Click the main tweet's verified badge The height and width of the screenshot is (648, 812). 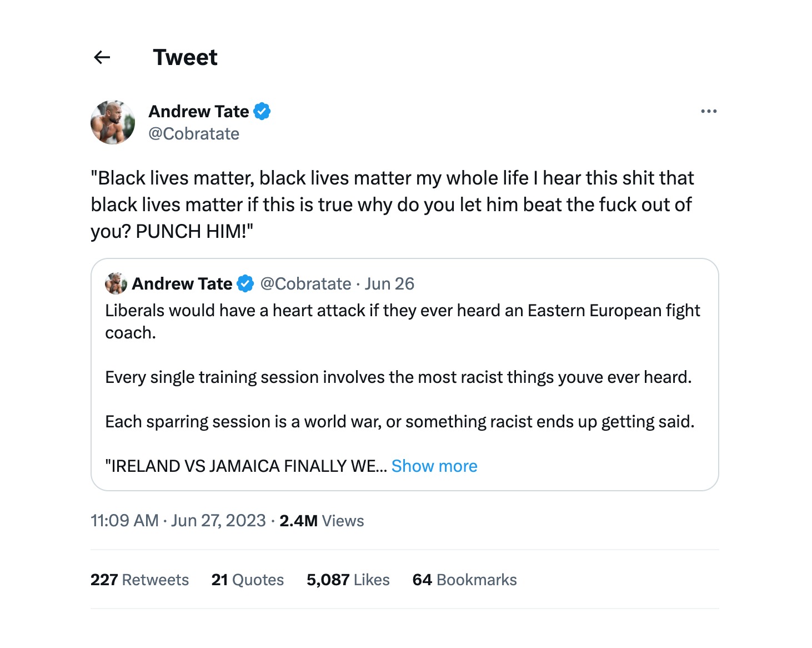(x=262, y=111)
